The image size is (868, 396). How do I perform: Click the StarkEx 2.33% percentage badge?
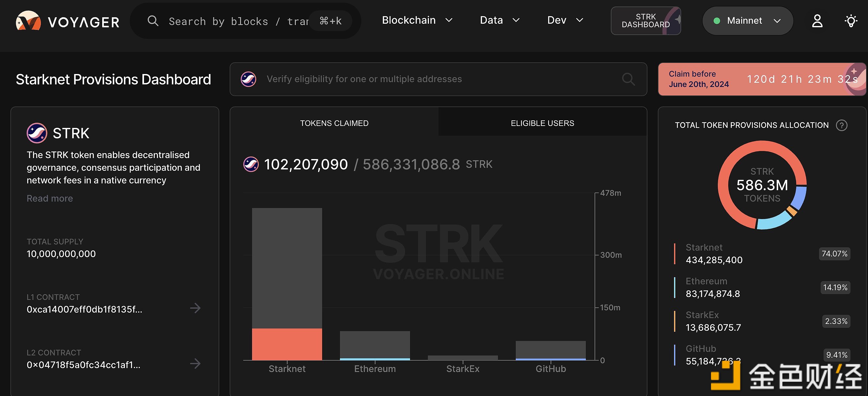[836, 321]
